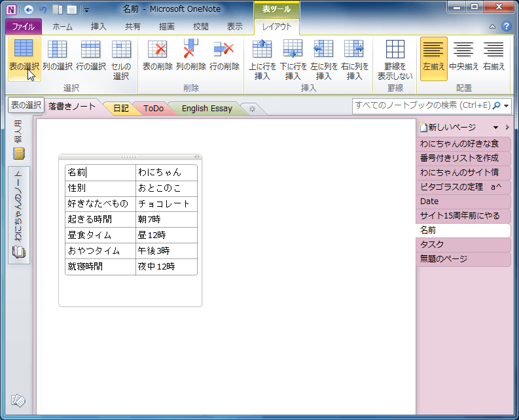Open the ToDo section tab

tap(154, 109)
